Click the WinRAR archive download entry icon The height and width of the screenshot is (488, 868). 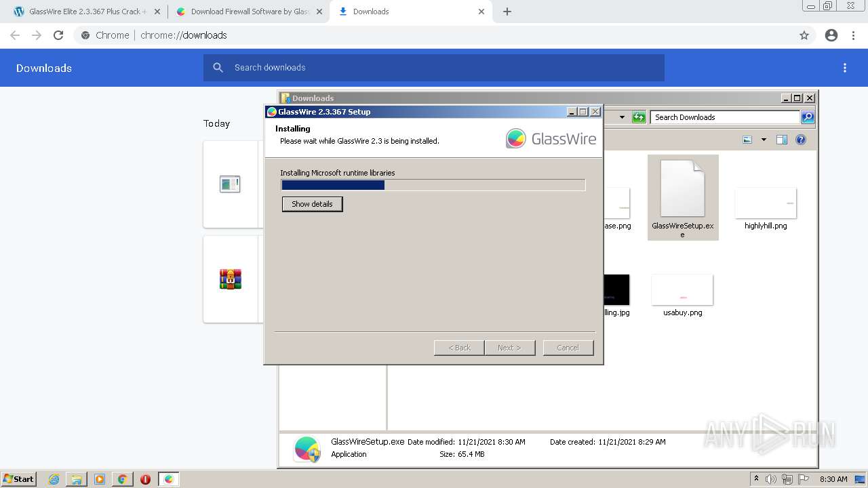pyautogui.click(x=231, y=279)
